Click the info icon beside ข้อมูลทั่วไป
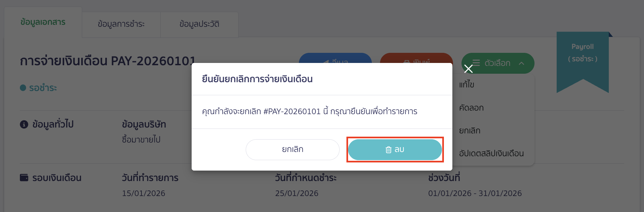 [24, 124]
